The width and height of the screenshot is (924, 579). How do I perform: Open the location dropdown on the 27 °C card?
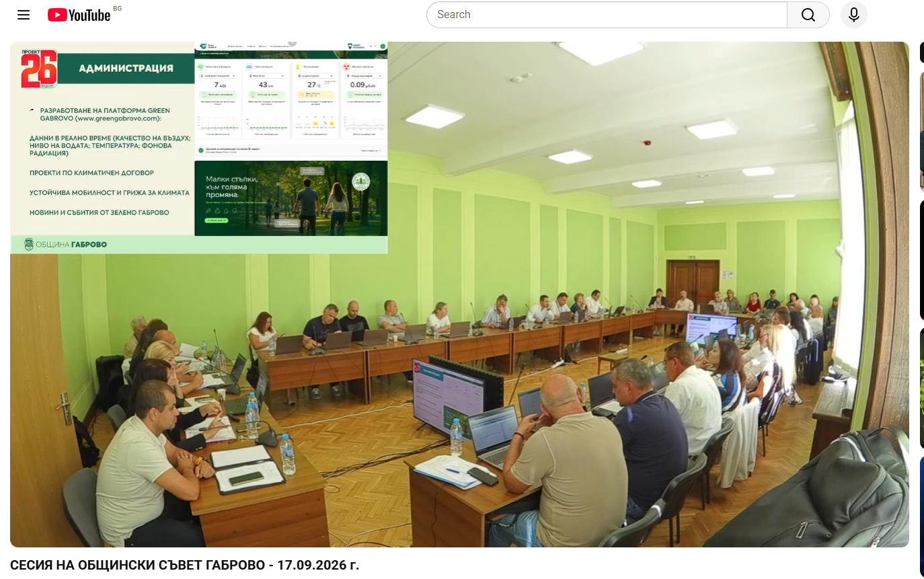[x=315, y=76]
